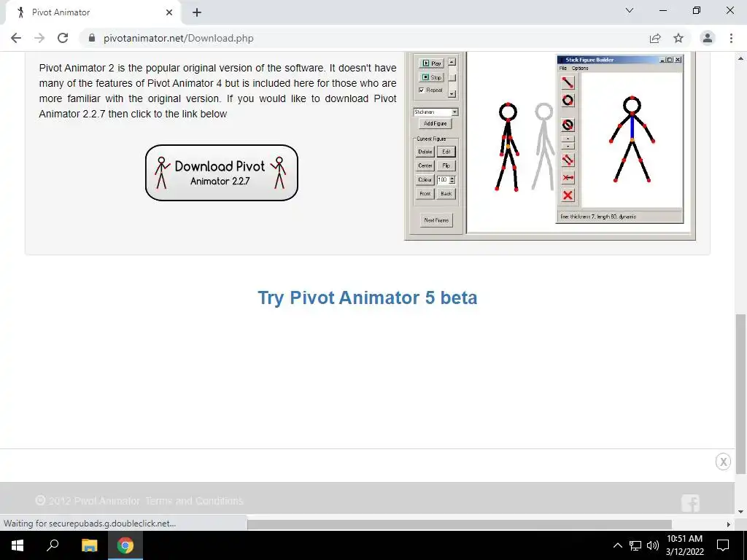Click the horizontal scrollbar thumb
This screenshot has width=747, height=560.
tap(460, 524)
